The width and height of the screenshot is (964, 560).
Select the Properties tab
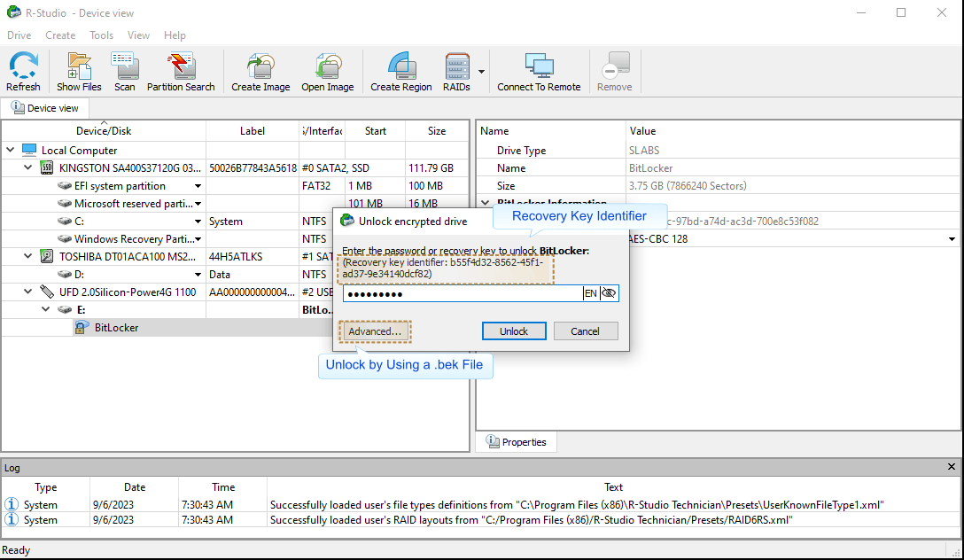517,442
